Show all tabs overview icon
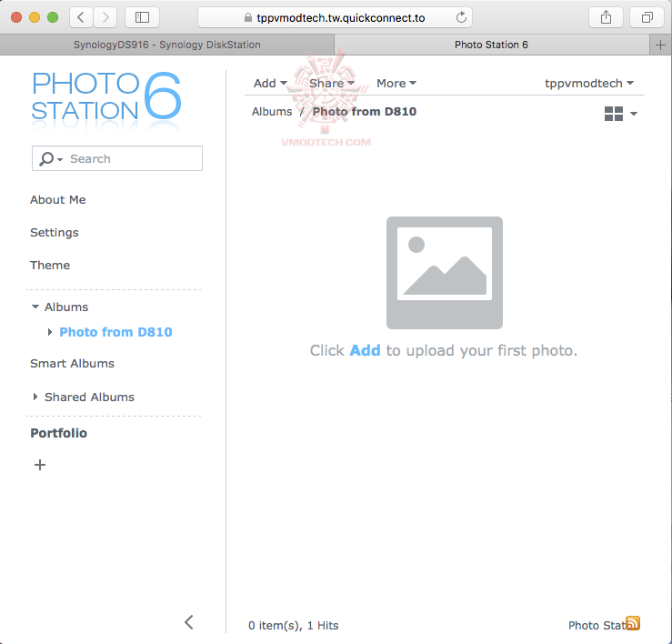 [647, 17]
